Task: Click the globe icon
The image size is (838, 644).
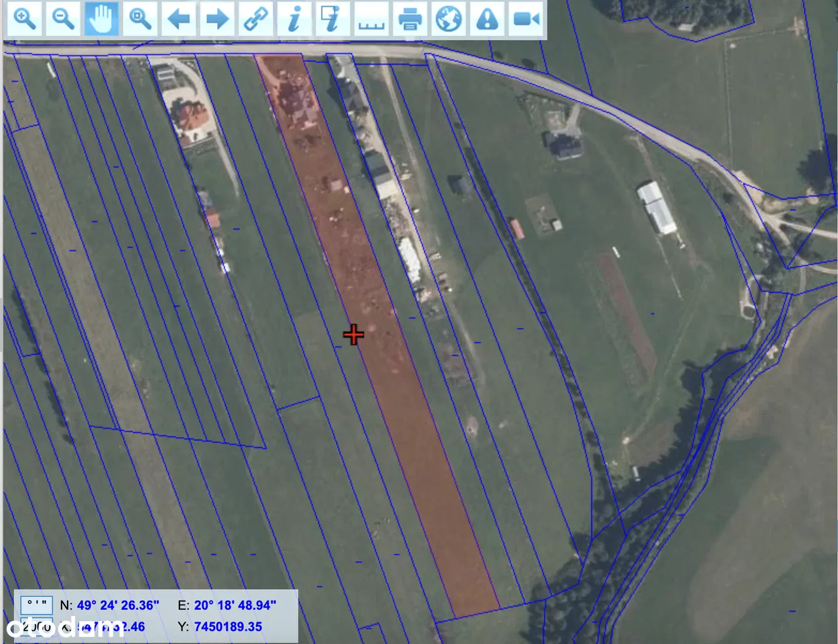Action: pyautogui.click(x=448, y=19)
